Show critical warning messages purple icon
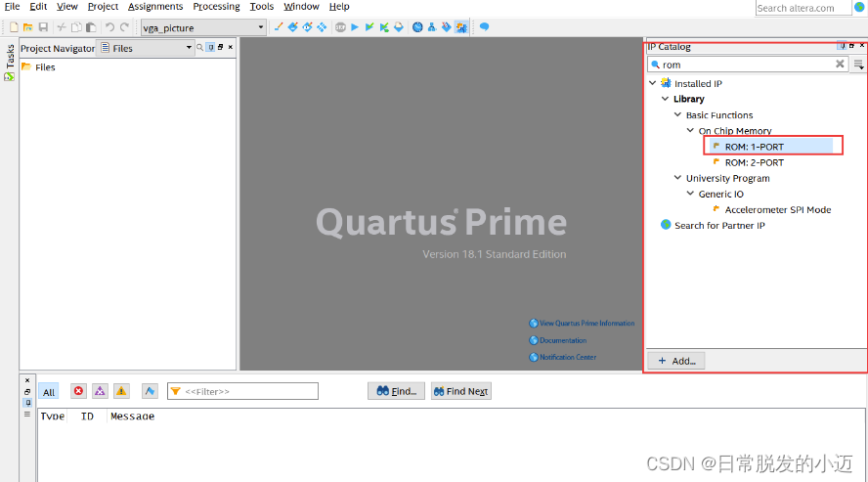This screenshot has height=482, width=868. (x=100, y=391)
